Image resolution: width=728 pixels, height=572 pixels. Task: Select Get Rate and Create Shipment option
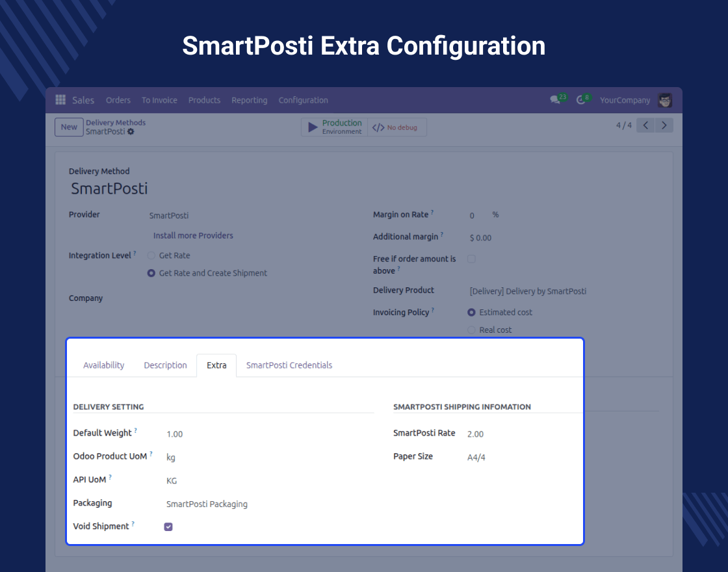coord(151,273)
